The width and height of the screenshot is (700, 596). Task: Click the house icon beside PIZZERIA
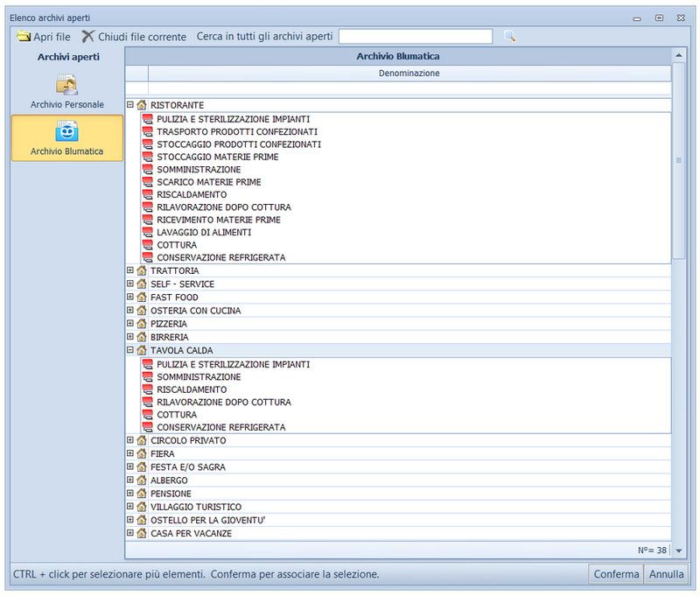pos(142,324)
